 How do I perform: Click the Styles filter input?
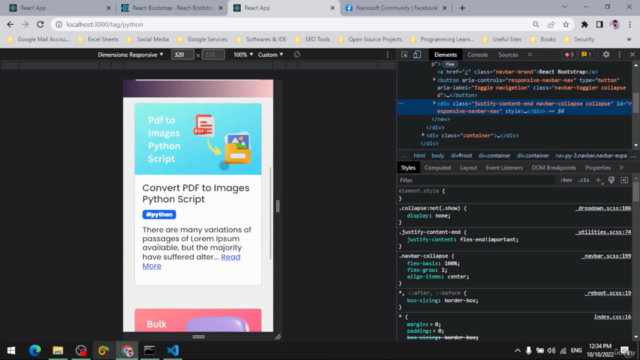[x=476, y=180]
